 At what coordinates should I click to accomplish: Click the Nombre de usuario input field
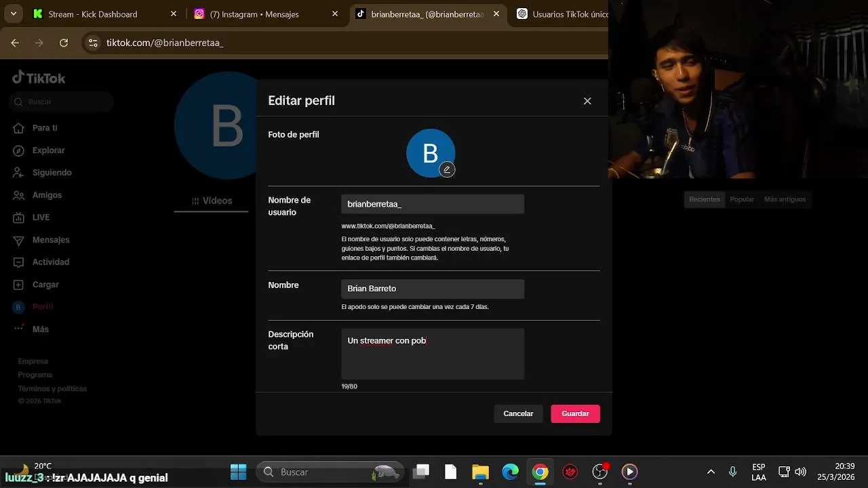click(x=433, y=204)
